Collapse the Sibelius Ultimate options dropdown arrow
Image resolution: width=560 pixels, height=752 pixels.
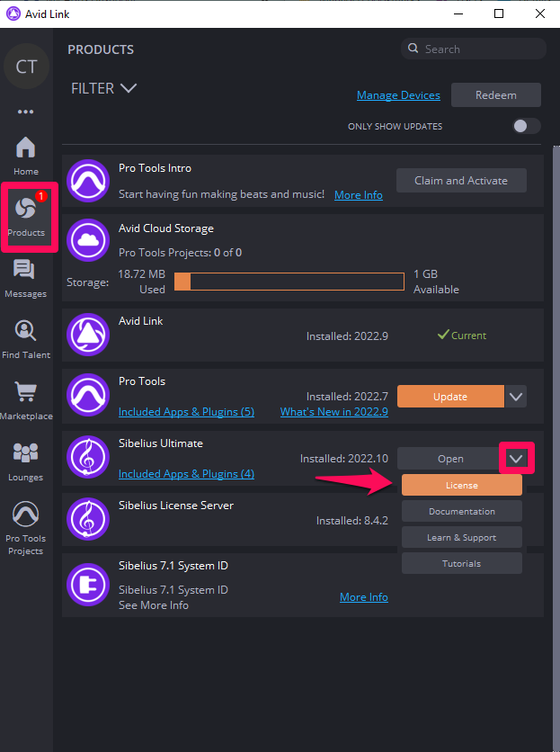pos(516,459)
